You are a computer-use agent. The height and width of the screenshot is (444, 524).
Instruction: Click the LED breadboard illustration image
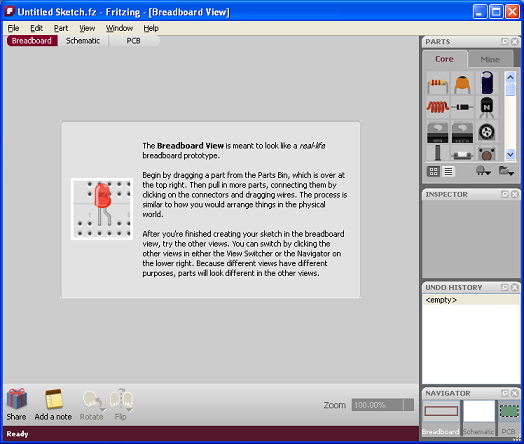(x=102, y=209)
